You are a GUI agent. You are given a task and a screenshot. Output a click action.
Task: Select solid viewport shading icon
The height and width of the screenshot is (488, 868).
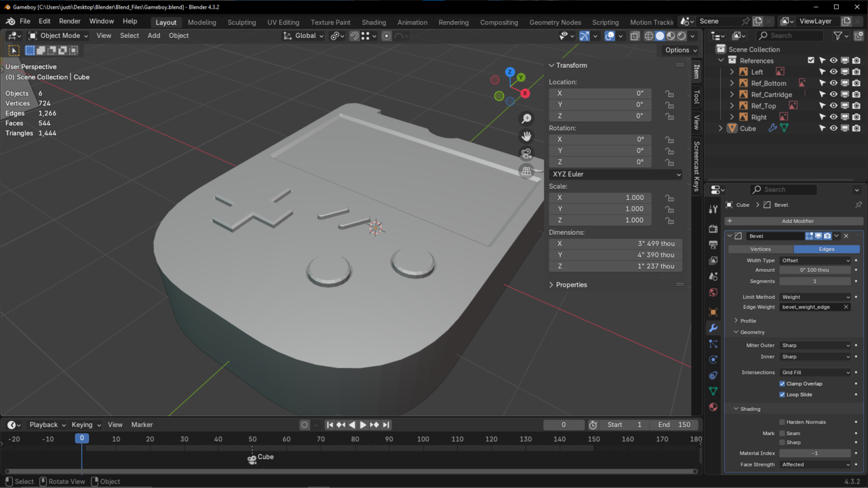coord(660,36)
